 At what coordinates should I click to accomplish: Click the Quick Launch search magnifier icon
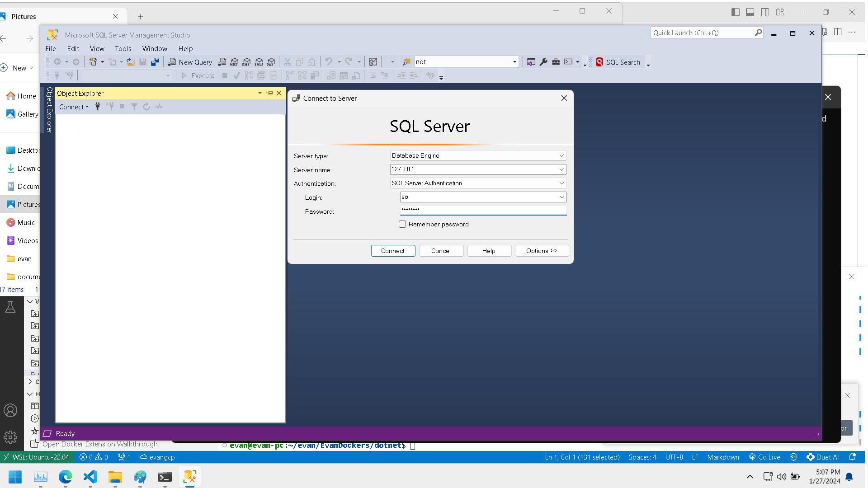point(758,33)
